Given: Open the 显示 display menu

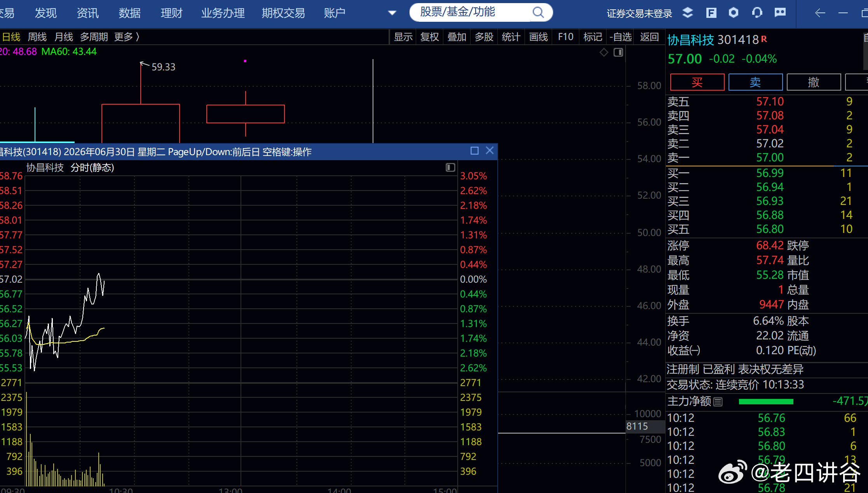Looking at the screenshot, I should pyautogui.click(x=403, y=37).
